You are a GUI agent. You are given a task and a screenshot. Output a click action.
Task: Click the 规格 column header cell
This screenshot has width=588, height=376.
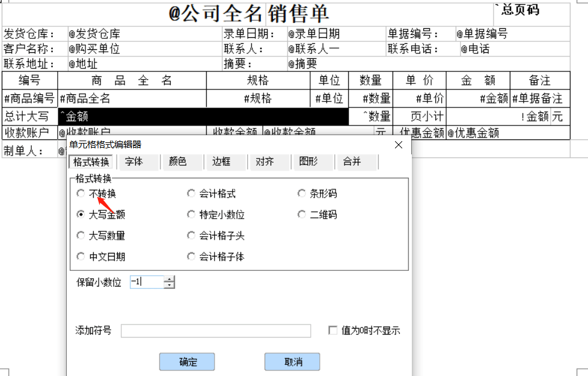[x=259, y=80]
